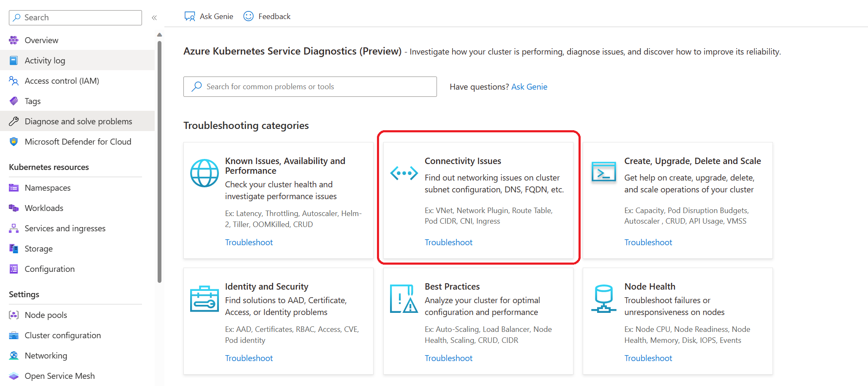868x386 pixels.
Task: Select the Storage icon under Kubernetes resources
Action: point(14,248)
